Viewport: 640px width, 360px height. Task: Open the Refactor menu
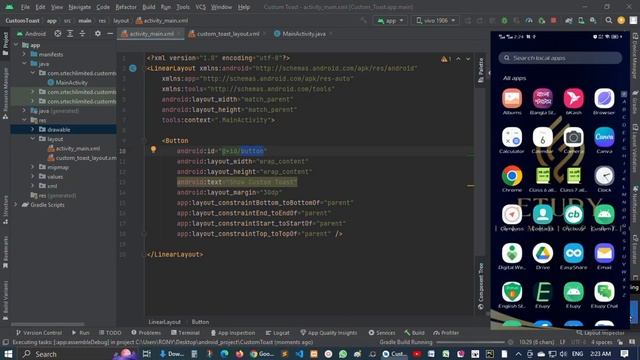pyautogui.click(x=126, y=7)
